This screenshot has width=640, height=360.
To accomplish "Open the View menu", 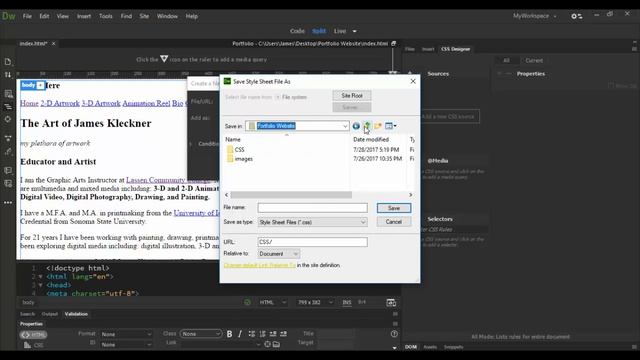I will coord(62,16).
